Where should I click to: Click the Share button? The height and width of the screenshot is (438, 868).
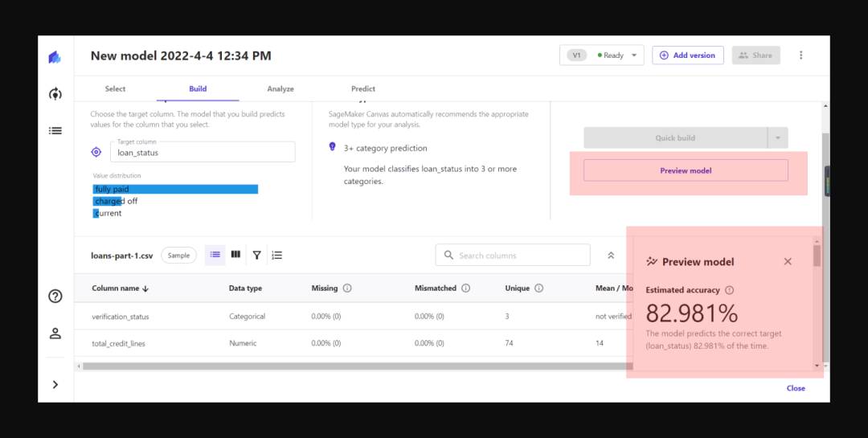pos(756,55)
